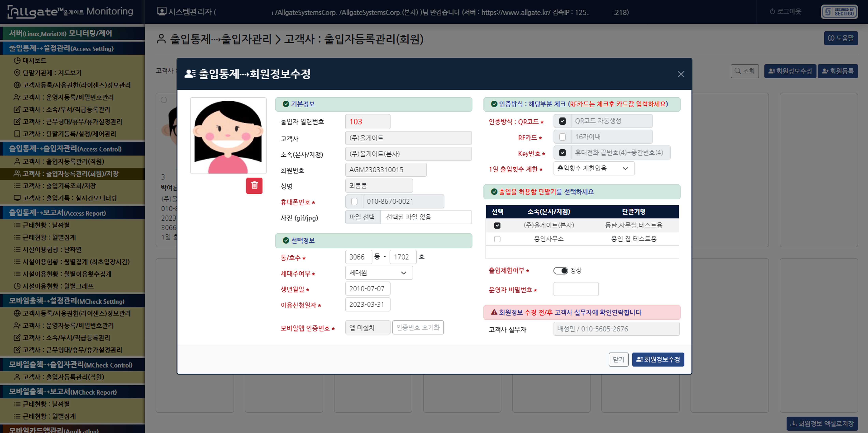
Task: Click the 닫기 button
Action: tap(618, 359)
